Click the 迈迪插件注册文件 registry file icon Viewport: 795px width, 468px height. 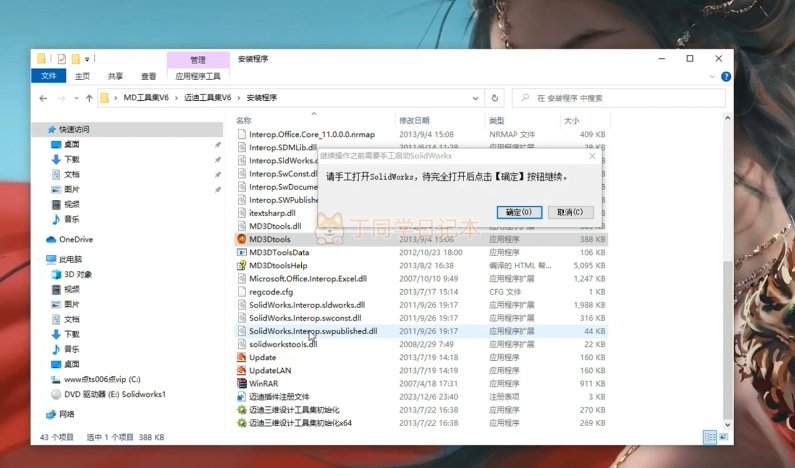point(241,396)
